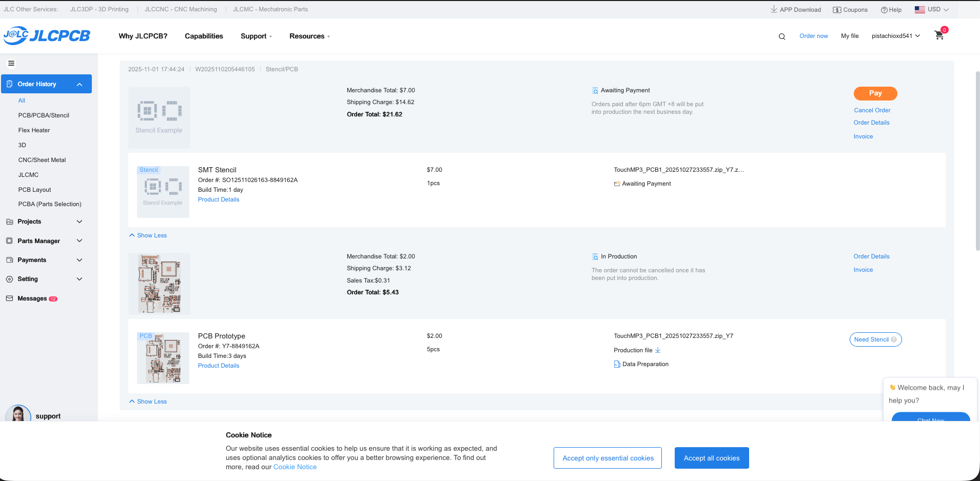Click the Setting gear icon

point(10,279)
